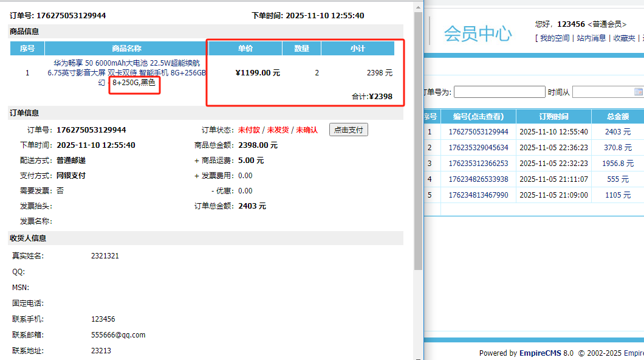Click the 会员中心 heading
This screenshot has width=644, height=360.
(478, 33)
